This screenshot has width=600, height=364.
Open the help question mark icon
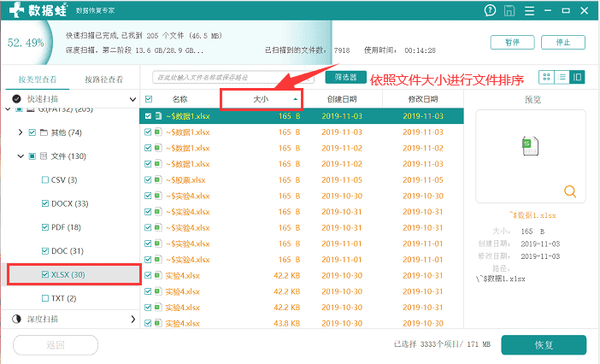490,11
